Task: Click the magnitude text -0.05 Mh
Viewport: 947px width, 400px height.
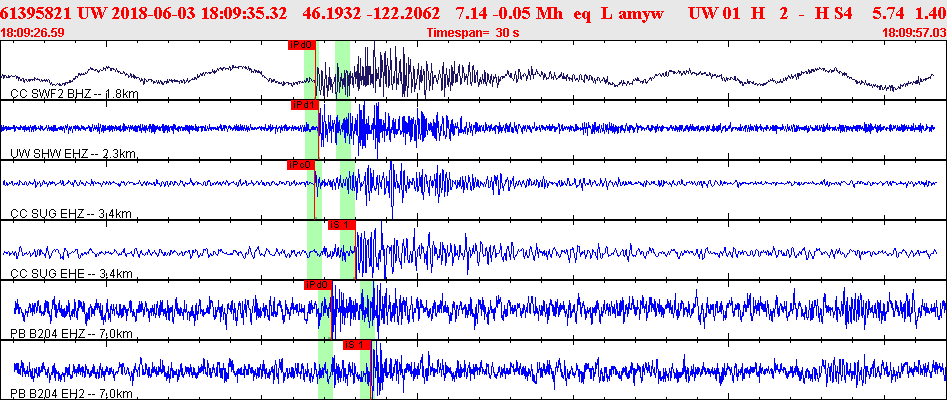Action: point(529,15)
